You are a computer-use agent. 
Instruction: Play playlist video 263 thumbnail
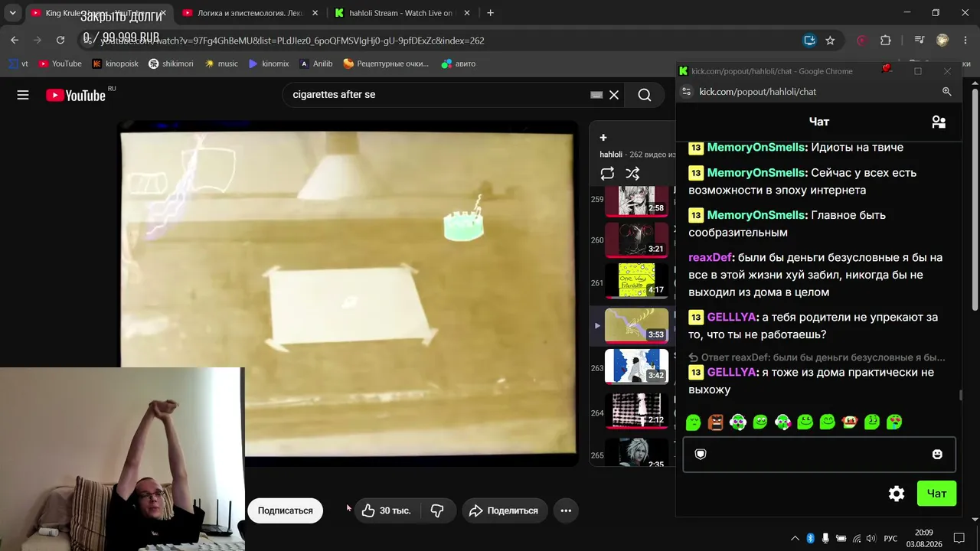[x=636, y=367]
